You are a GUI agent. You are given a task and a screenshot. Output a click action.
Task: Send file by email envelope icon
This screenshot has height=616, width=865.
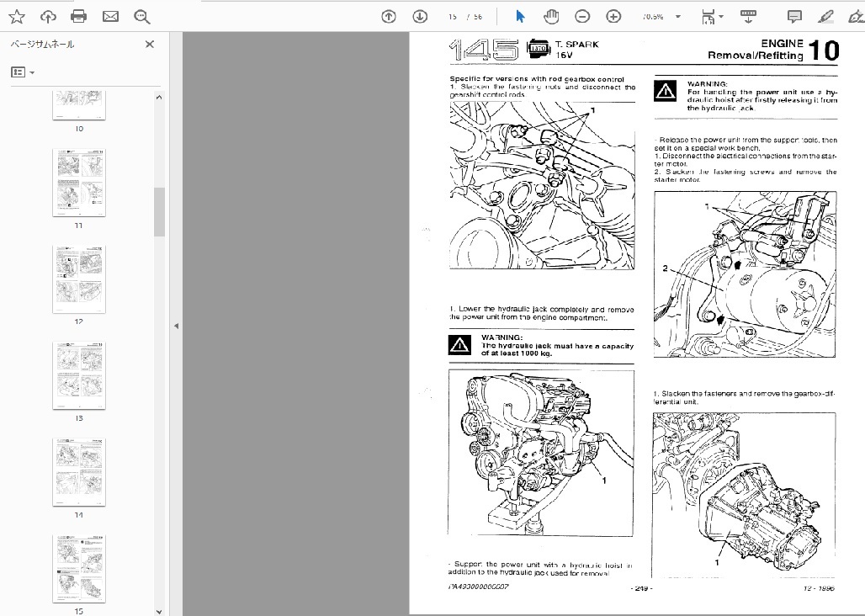[110, 17]
